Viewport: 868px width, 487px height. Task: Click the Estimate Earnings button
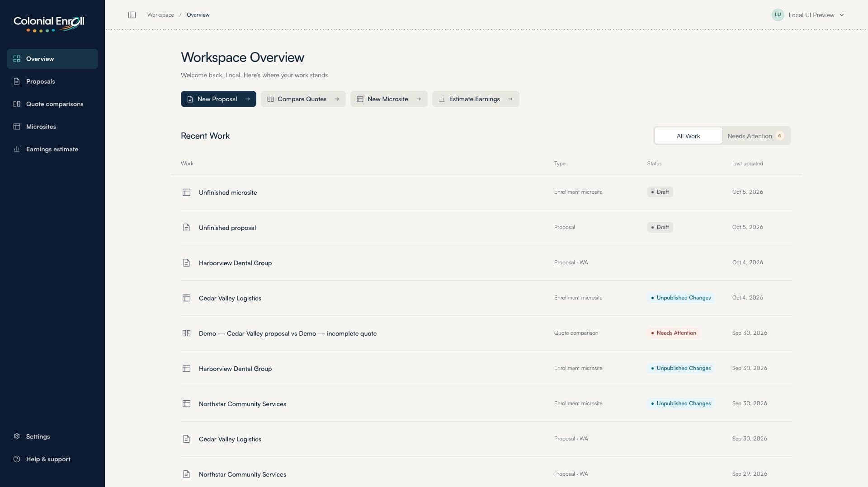(476, 99)
